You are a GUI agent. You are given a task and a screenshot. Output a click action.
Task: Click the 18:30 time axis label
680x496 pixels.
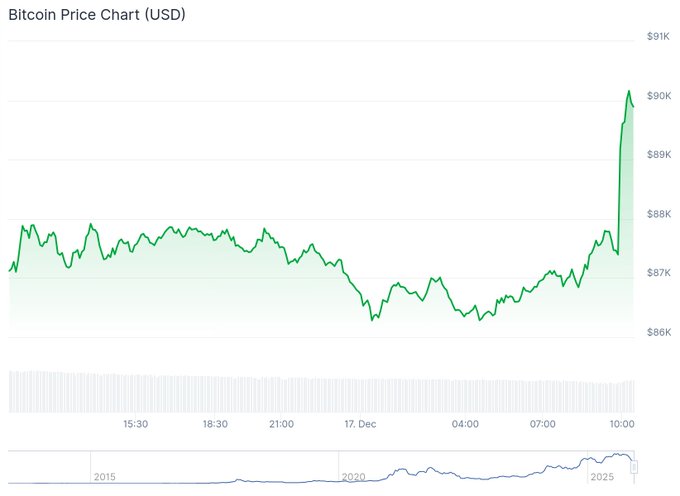215,424
